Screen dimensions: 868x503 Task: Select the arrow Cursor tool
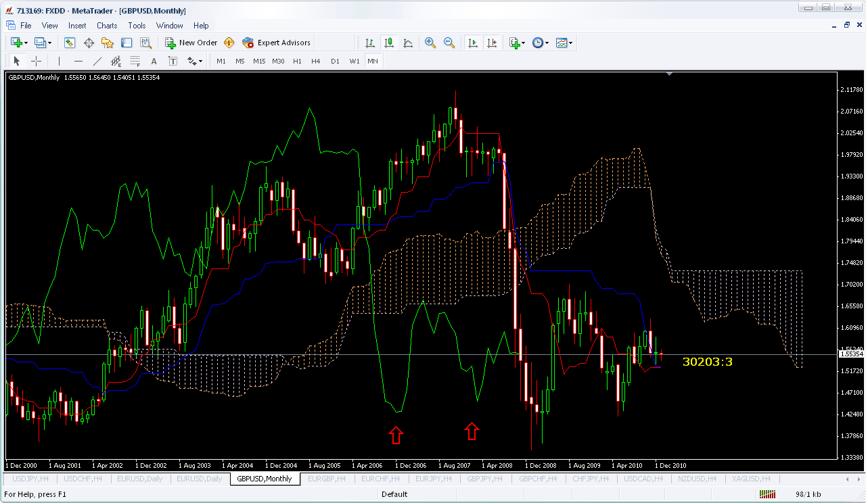[18, 61]
